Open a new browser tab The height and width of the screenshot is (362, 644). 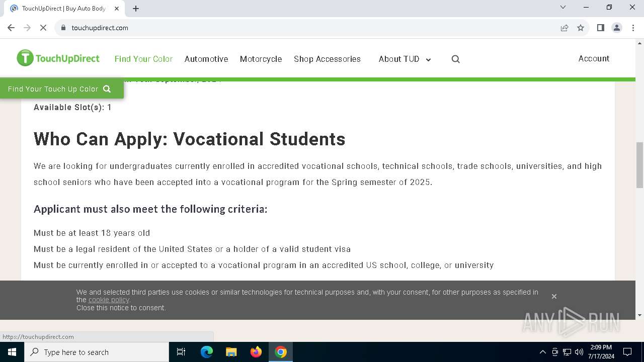click(136, 8)
